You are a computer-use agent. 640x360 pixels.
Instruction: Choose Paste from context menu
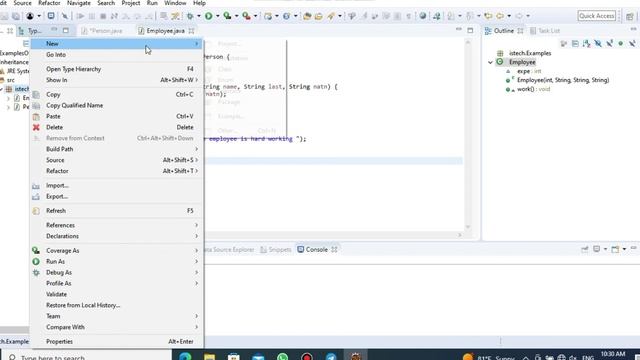coord(118,116)
